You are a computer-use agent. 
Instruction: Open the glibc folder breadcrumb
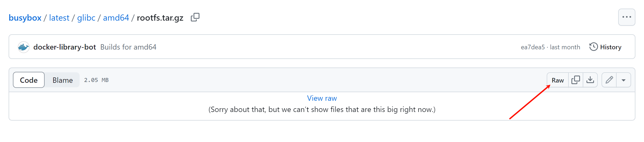tap(86, 18)
